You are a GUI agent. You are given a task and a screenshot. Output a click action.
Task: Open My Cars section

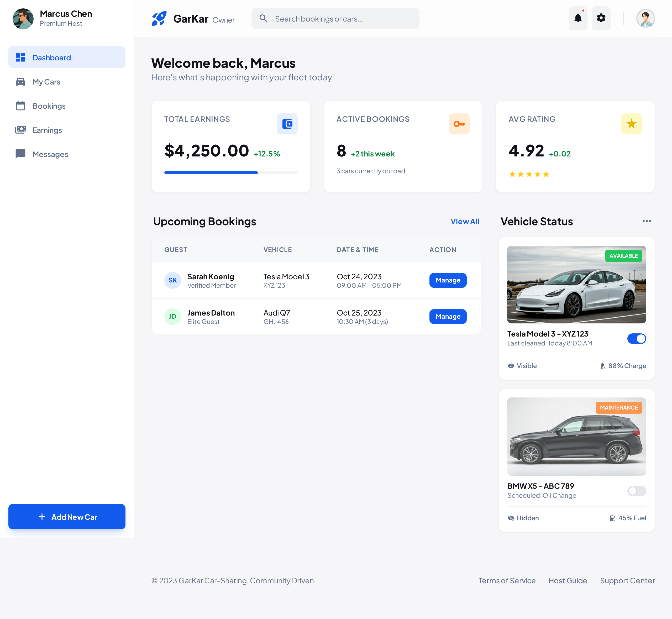(x=67, y=82)
